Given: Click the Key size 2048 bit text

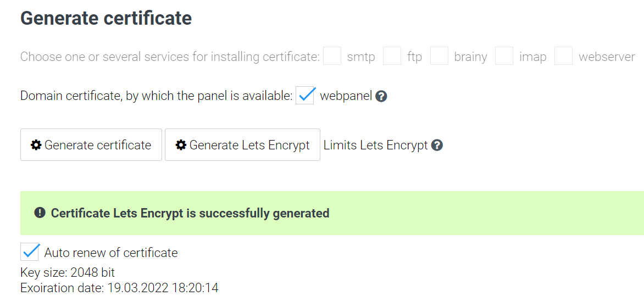Looking at the screenshot, I should pyautogui.click(x=68, y=272).
